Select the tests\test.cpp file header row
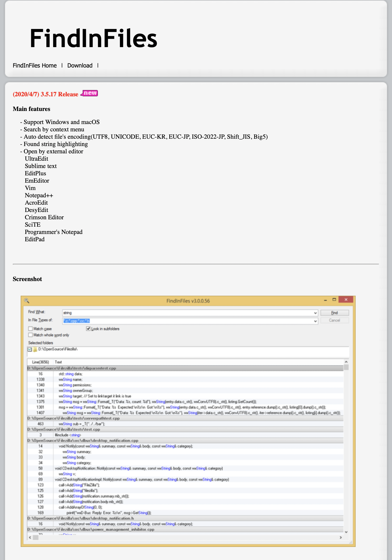The height and width of the screenshot is (560, 392). pos(185,429)
